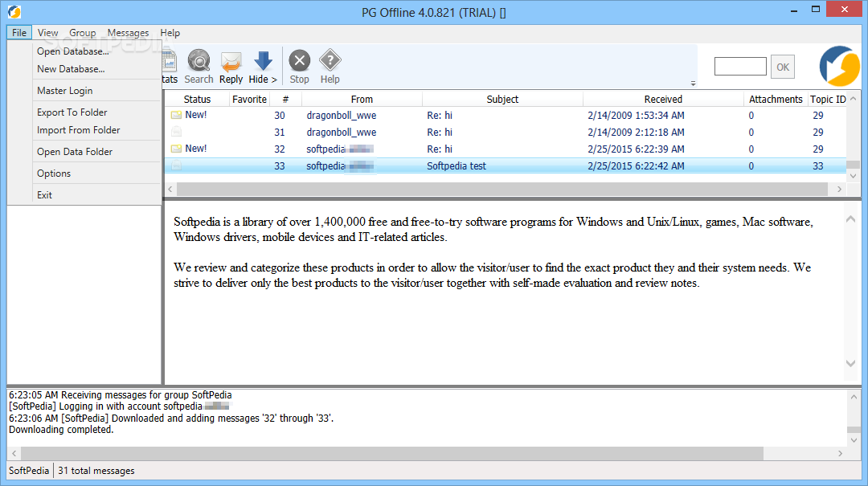Click message list horizontal scrollbar
The image size is (868, 486).
tap(502, 189)
